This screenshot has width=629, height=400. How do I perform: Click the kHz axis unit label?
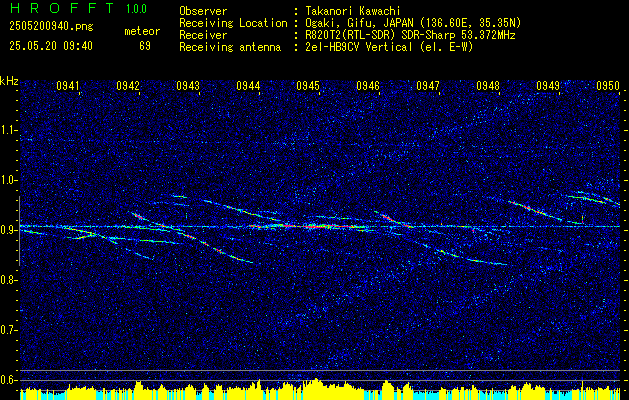click(9, 81)
